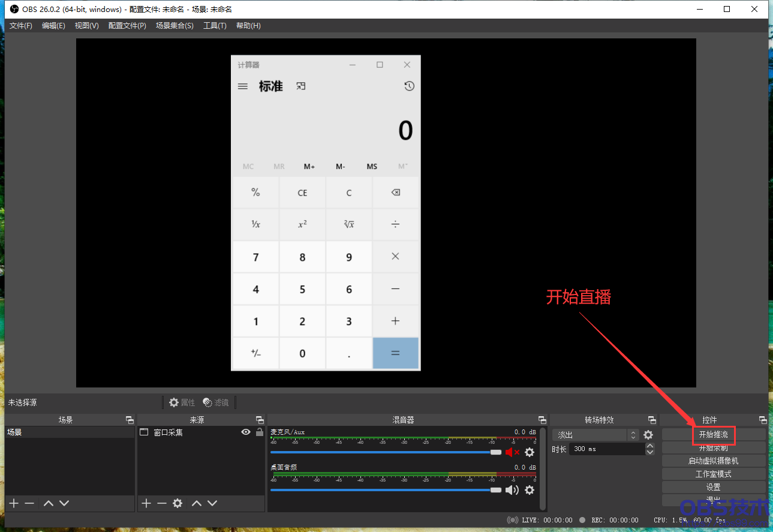Click calculator equals key in preview
The width and height of the screenshot is (773, 532).
(395, 353)
